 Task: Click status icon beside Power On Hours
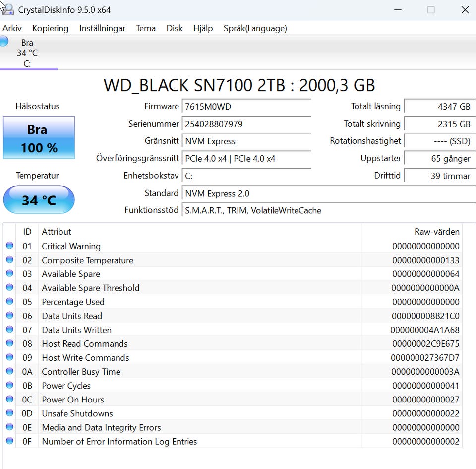[9, 400]
